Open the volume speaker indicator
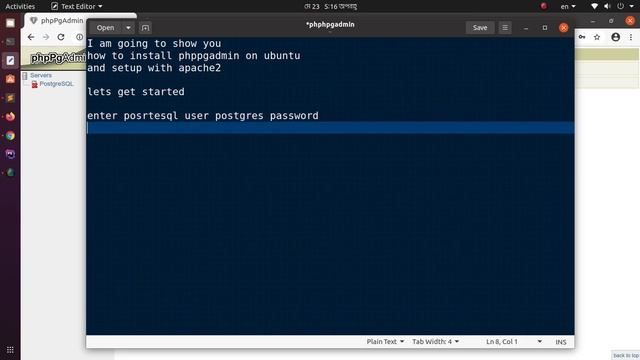 pyautogui.click(x=607, y=7)
